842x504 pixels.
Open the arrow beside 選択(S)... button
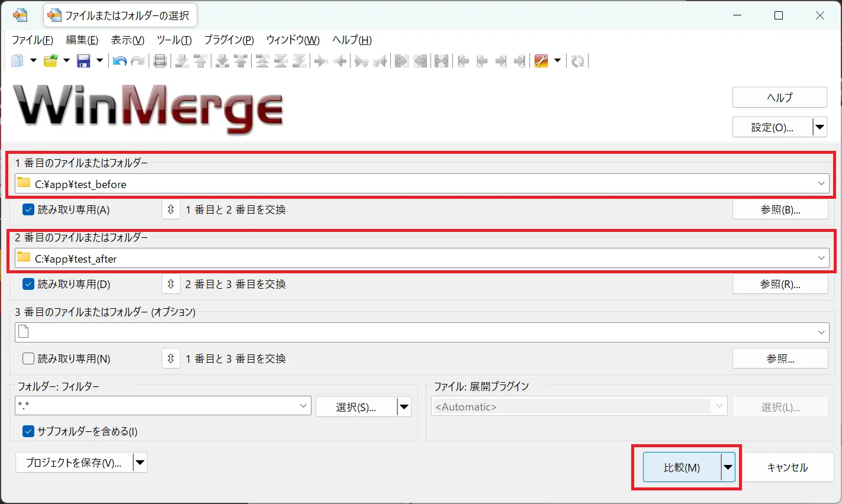(404, 407)
